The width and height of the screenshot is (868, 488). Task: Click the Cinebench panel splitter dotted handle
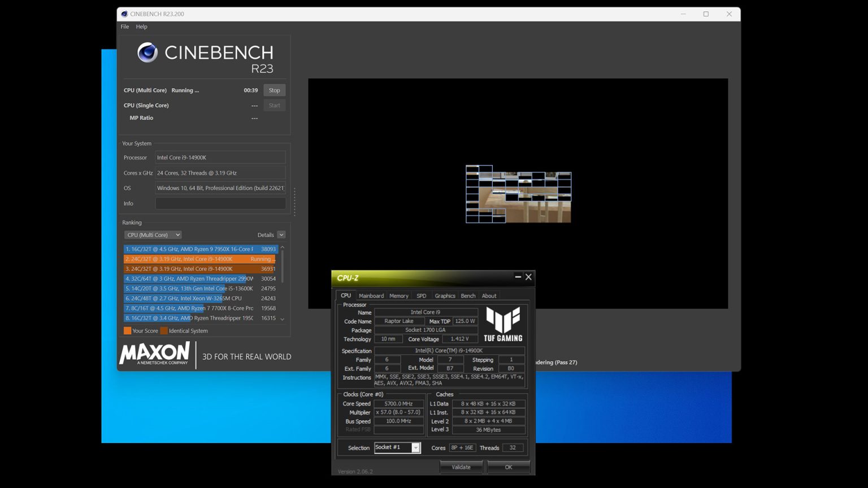tap(294, 202)
